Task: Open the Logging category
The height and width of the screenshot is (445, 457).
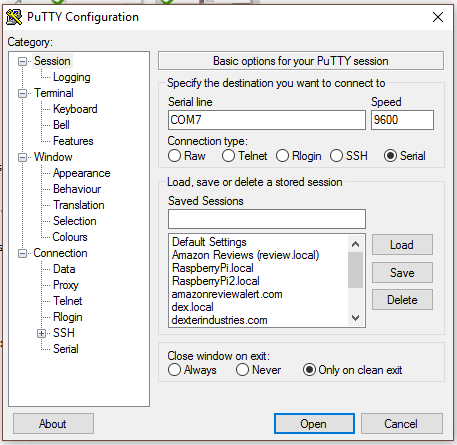Action: 72,77
